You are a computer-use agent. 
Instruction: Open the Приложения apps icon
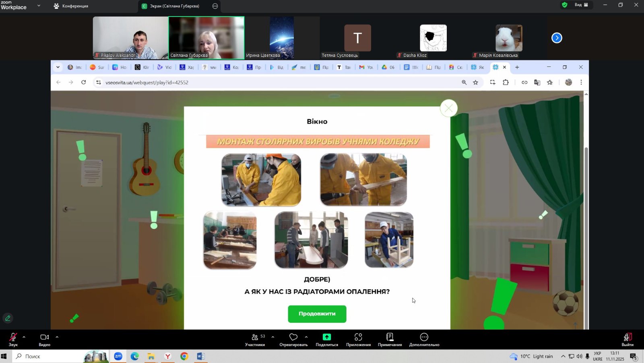[x=358, y=337]
